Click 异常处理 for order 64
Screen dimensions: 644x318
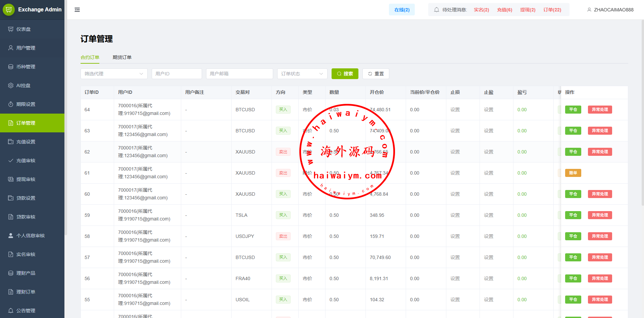pos(600,110)
